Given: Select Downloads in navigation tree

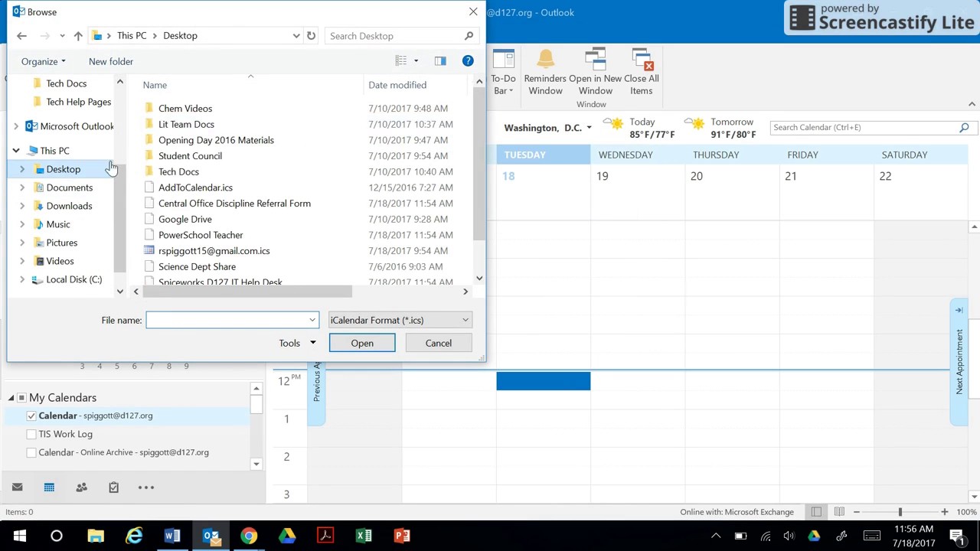Looking at the screenshot, I should [x=69, y=206].
